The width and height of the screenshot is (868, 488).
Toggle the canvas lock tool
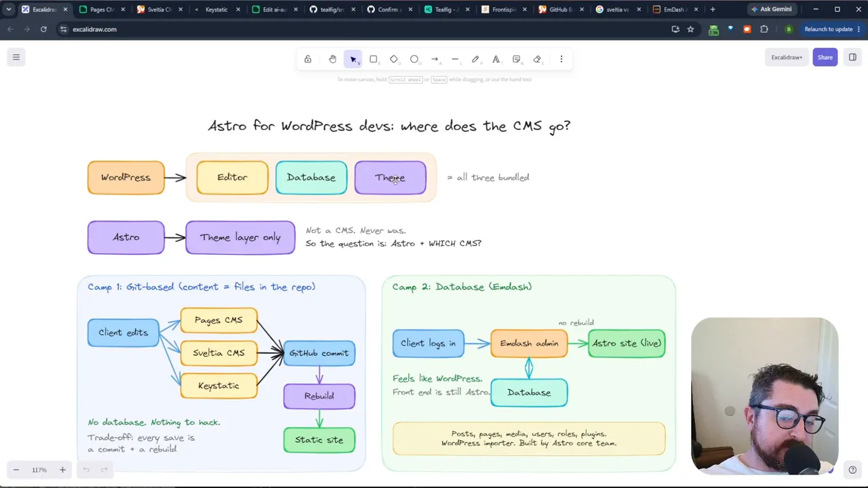308,59
